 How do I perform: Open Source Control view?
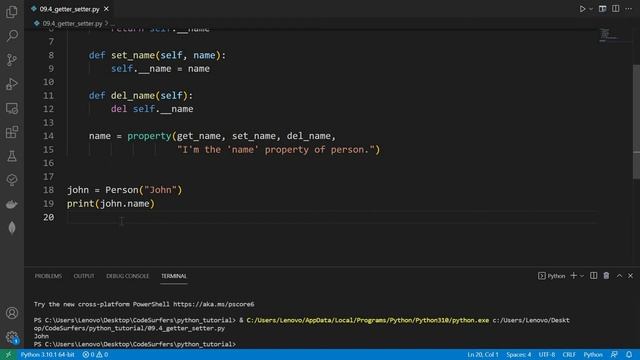(x=12, y=60)
